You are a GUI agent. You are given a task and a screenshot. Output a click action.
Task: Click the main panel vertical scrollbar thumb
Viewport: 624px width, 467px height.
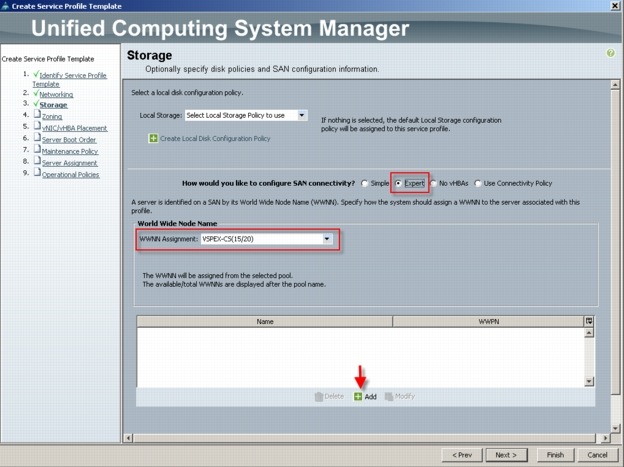(615, 243)
